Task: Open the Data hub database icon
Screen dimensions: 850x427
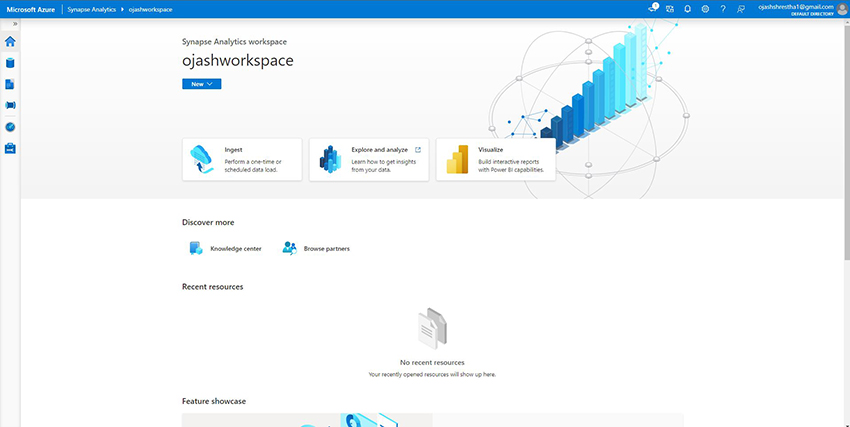Action: (10, 63)
